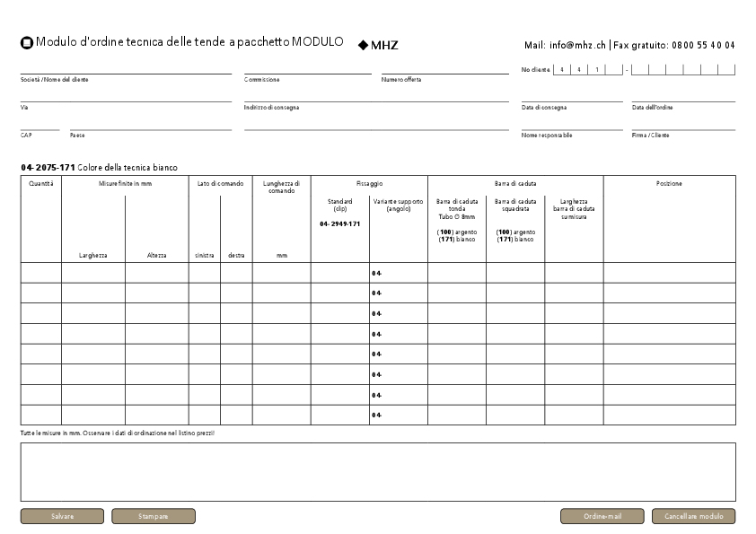Click the Via address field
Viewport: 756px width, 534px height.
(x=126, y=96)
